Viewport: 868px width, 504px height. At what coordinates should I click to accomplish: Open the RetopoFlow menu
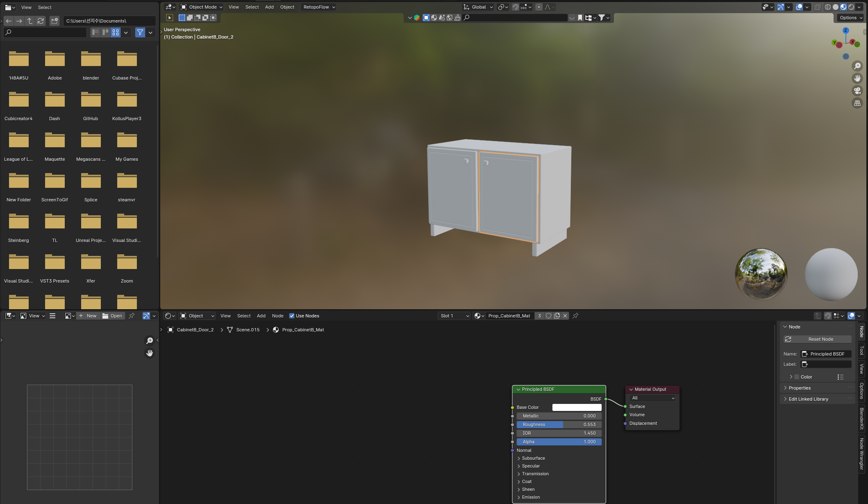(x=319, y=7)
